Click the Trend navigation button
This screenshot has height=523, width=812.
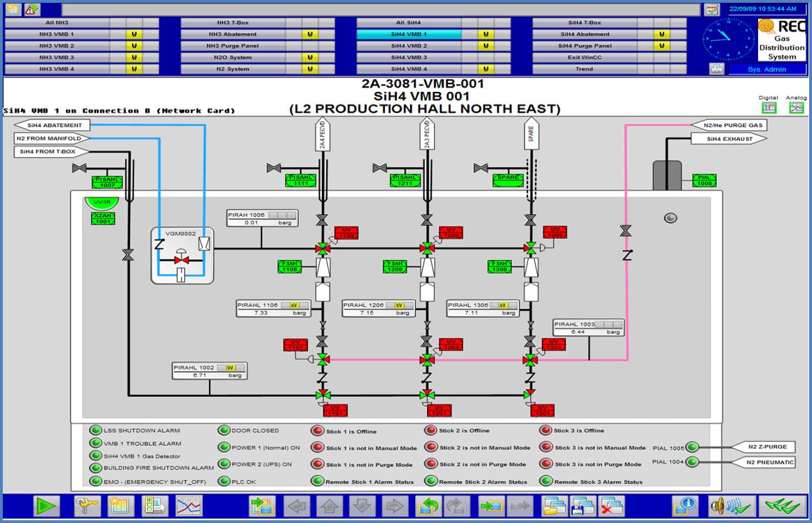(x=585, y=69)
